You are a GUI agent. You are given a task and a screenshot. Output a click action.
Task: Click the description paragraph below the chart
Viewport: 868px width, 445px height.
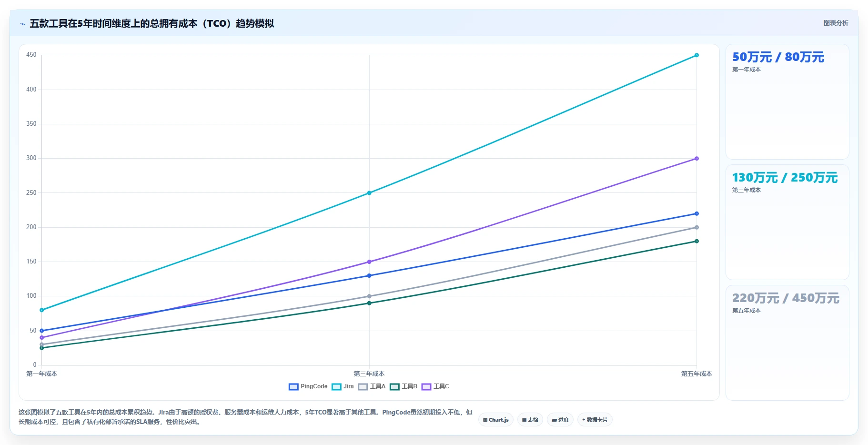pyautogui.click(x=245, y=417)
